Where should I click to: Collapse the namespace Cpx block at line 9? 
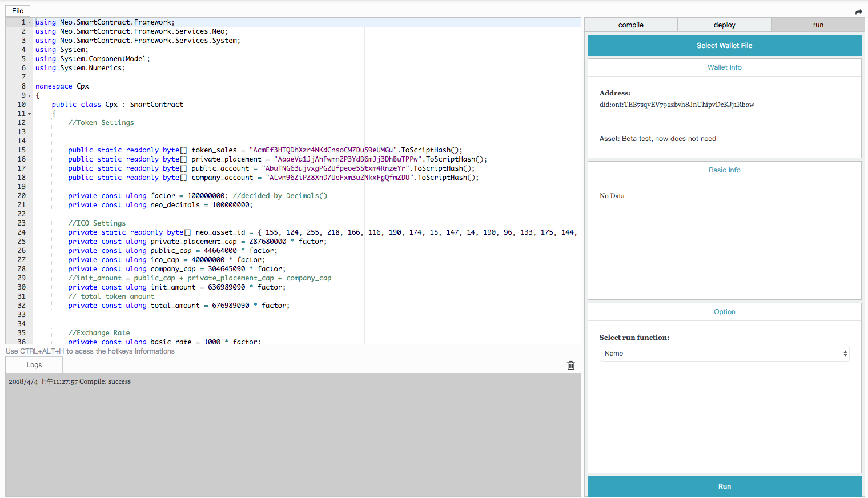pos(29,95)
